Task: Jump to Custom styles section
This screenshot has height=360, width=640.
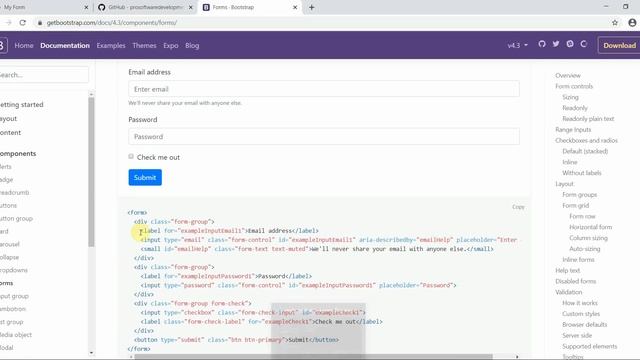Action: 581,313
